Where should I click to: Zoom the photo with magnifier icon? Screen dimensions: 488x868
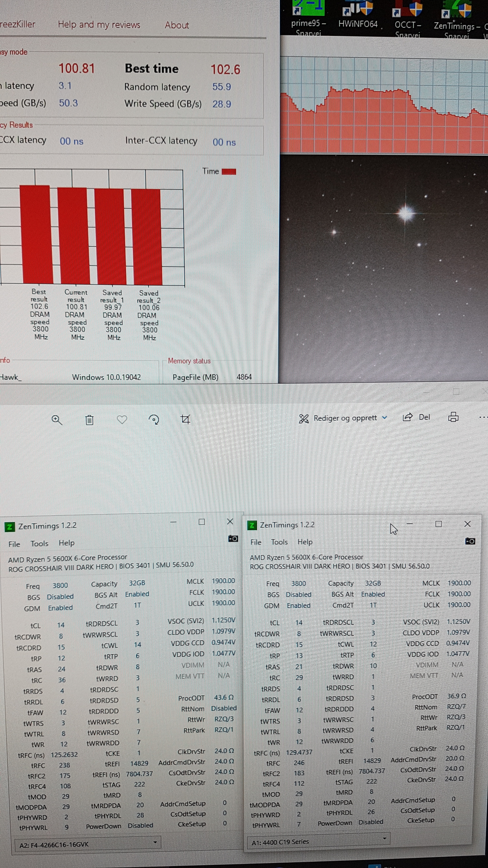coord(57,420)
